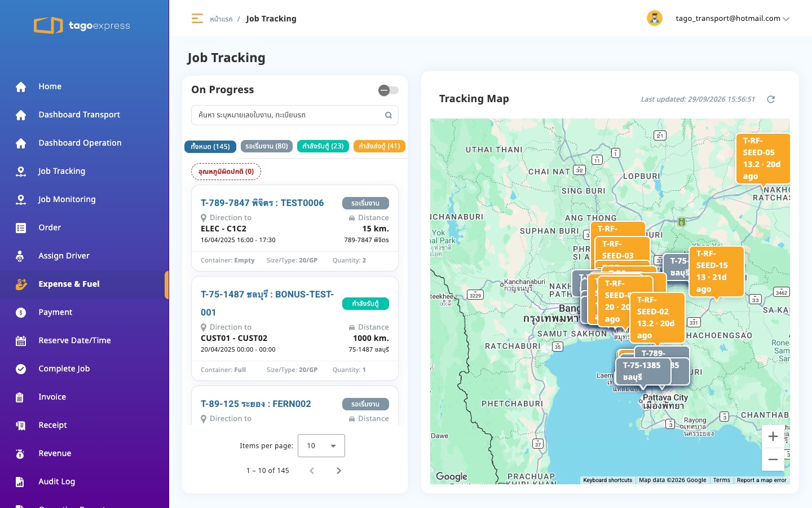The width and height of the screenshot is (812, 508).
Task: Filter by กำลังส่งตู้ (41) tab
Action: (x=379, y=146)
